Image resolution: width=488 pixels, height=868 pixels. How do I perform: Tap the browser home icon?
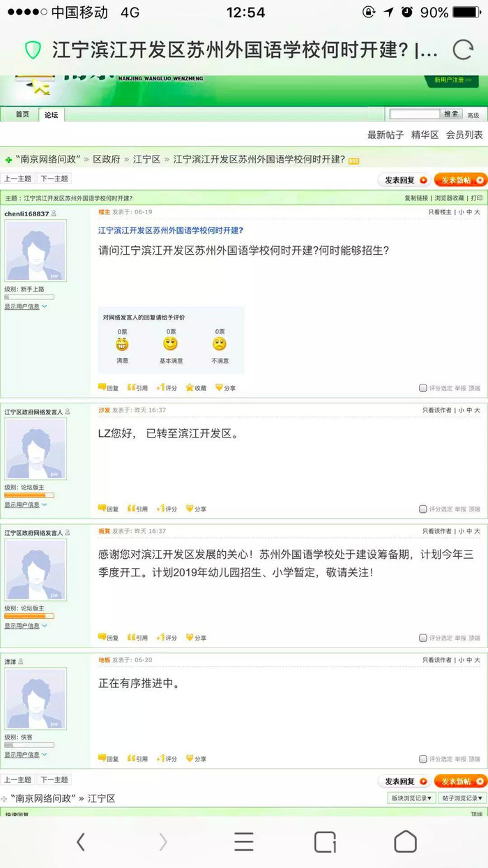pyautogui.click(x=406, y=842)
